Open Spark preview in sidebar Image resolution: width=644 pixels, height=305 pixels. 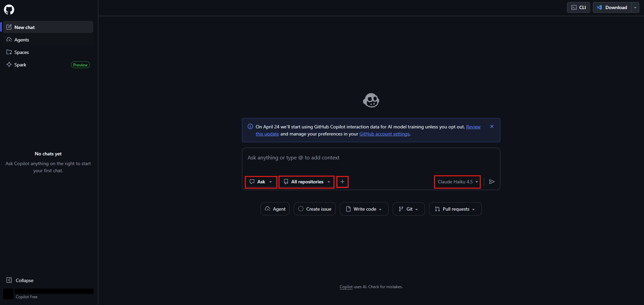(20, 65)
